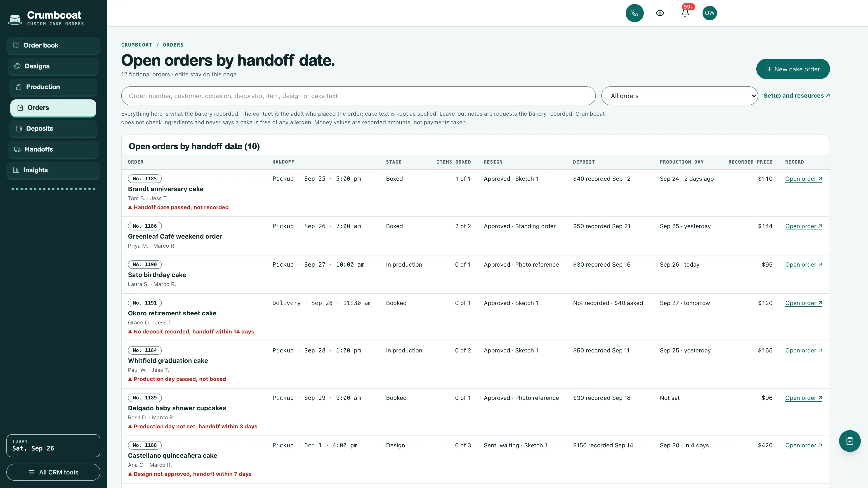868x488 pixels.
Task: Click the orders search input field
Action: point(358,96)
